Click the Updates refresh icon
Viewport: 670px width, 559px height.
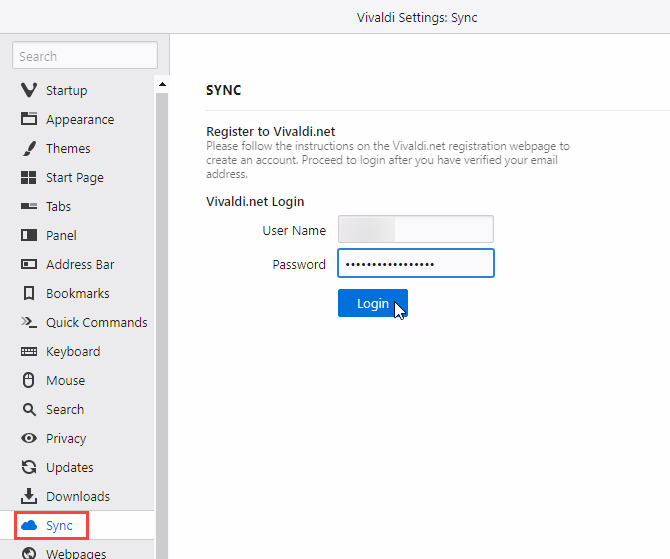coord(29,467)
